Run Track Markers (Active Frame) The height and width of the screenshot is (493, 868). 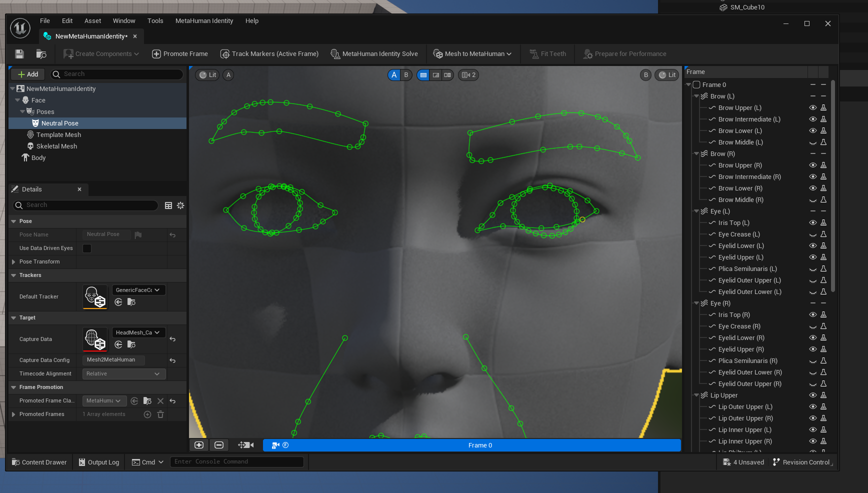(x=269, y=54)
